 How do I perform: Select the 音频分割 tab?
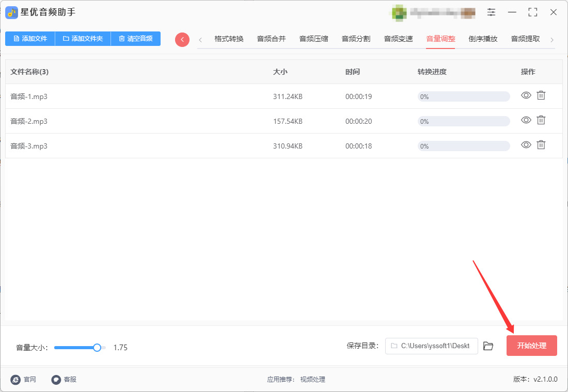tap(356, 39)
